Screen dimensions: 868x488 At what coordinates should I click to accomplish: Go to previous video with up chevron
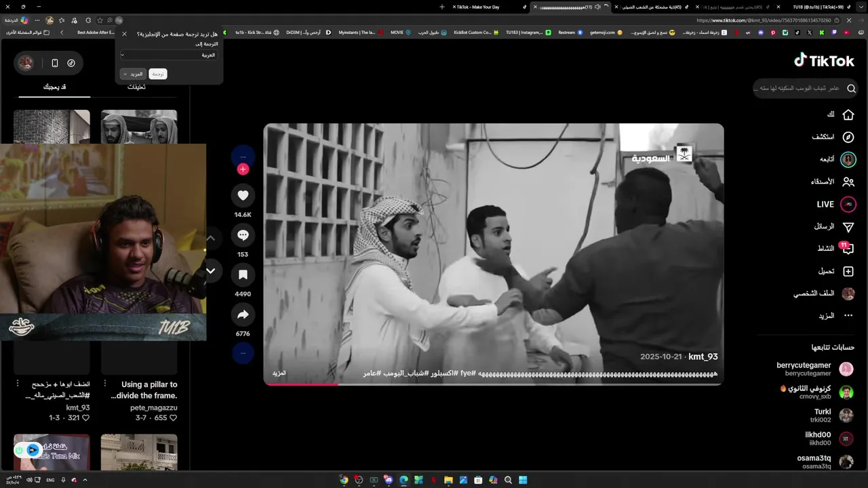210,239
